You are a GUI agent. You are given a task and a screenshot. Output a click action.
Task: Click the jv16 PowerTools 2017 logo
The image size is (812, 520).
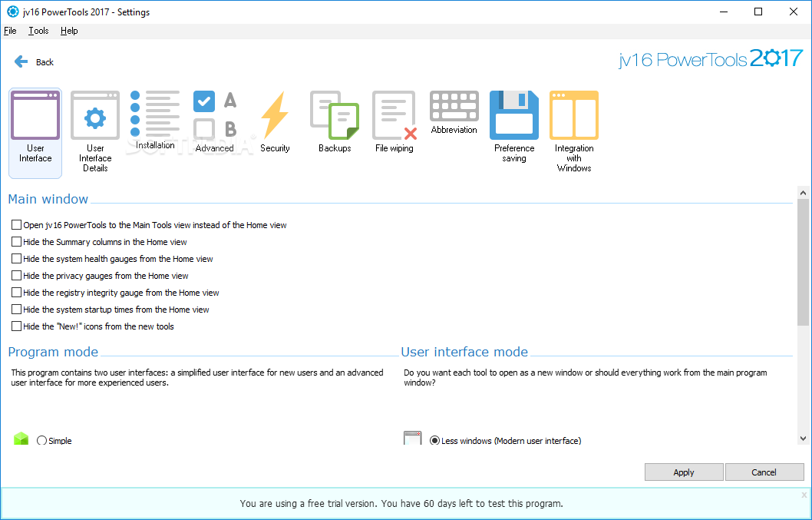[x=711, y=58]
